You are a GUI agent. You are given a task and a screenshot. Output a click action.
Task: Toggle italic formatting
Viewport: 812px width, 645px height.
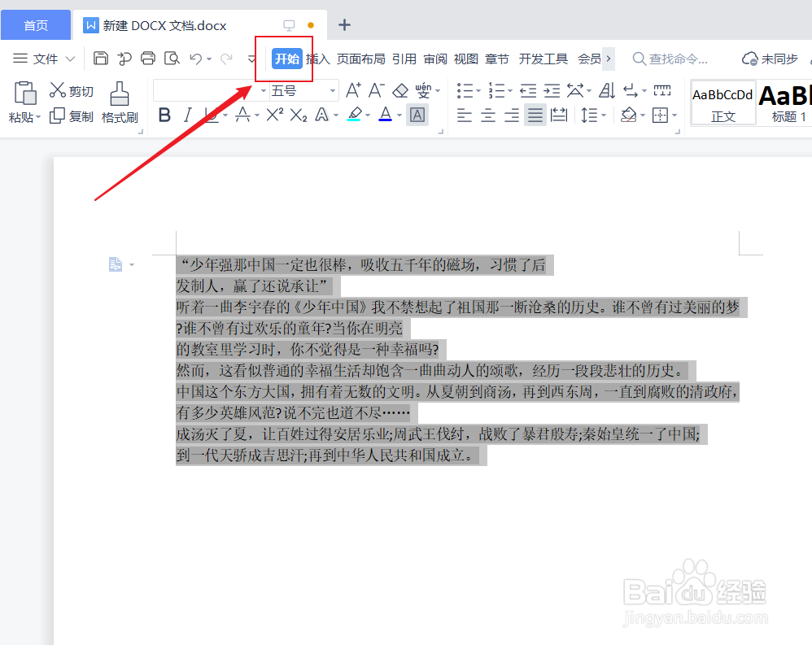(186, 115)
